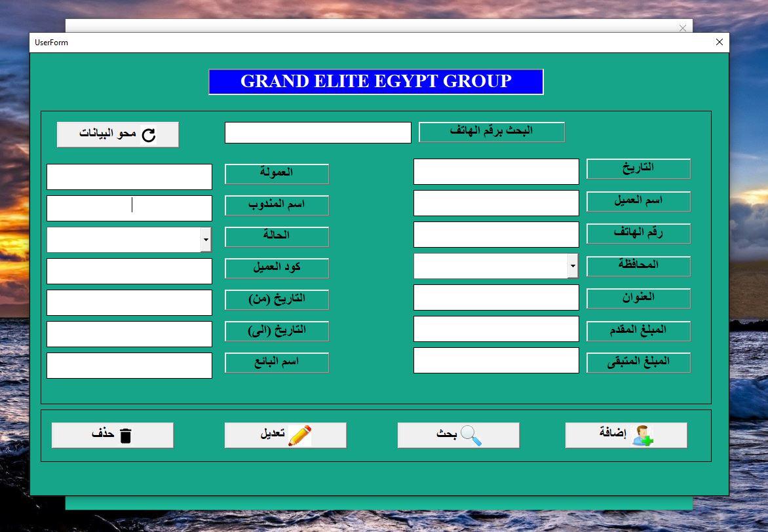Focus the التاريخ (من) input field
768x532 pixels.
coord(129,302)
